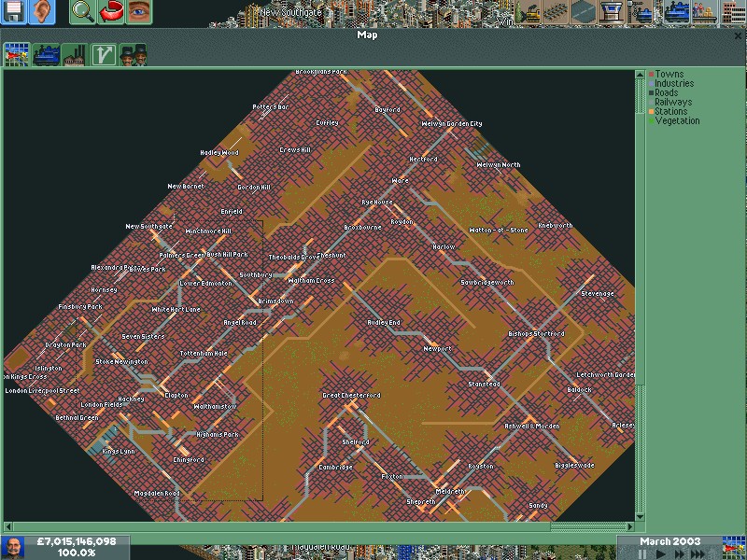Select the overall map tab

pyautogui.click(x=17, y=54)
